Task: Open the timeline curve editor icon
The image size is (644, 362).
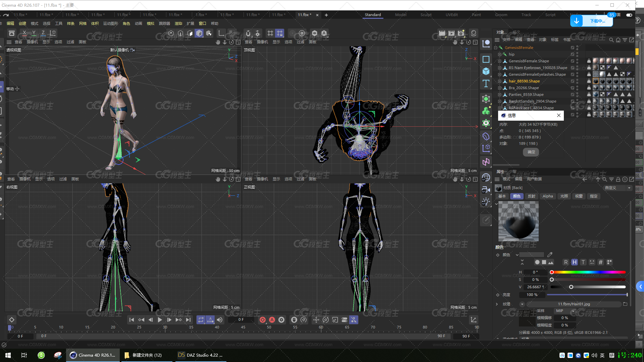Action: coord(473,320)
